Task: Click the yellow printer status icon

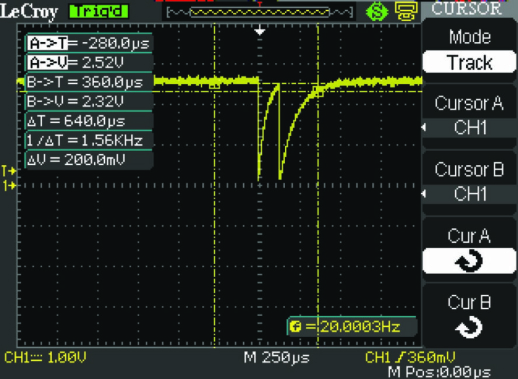Action: [x=406, y=12]
